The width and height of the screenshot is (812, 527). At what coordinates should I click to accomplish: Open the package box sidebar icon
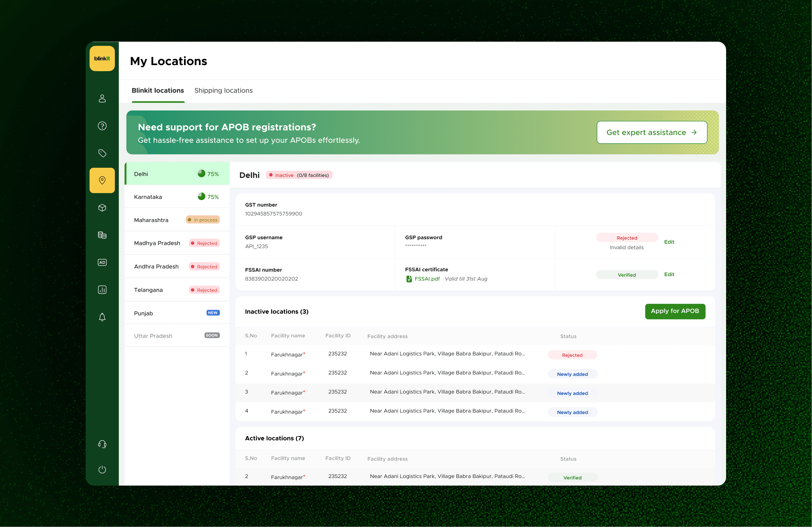(x=102, y=208)
